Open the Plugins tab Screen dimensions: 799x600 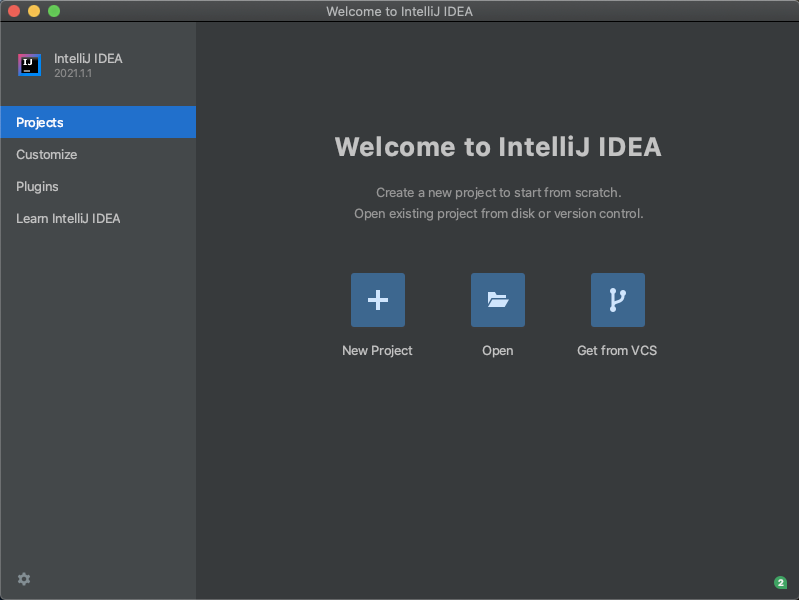(98, 187)
